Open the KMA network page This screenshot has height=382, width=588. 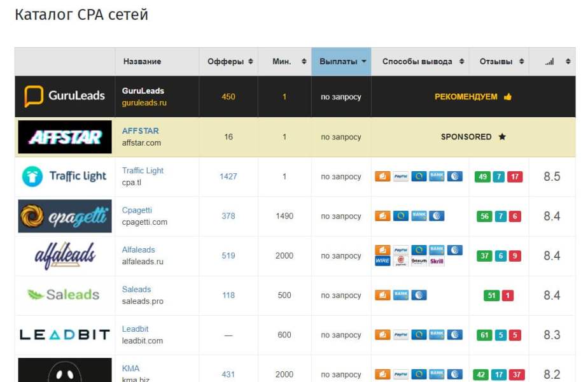click(x=130, y=369)
